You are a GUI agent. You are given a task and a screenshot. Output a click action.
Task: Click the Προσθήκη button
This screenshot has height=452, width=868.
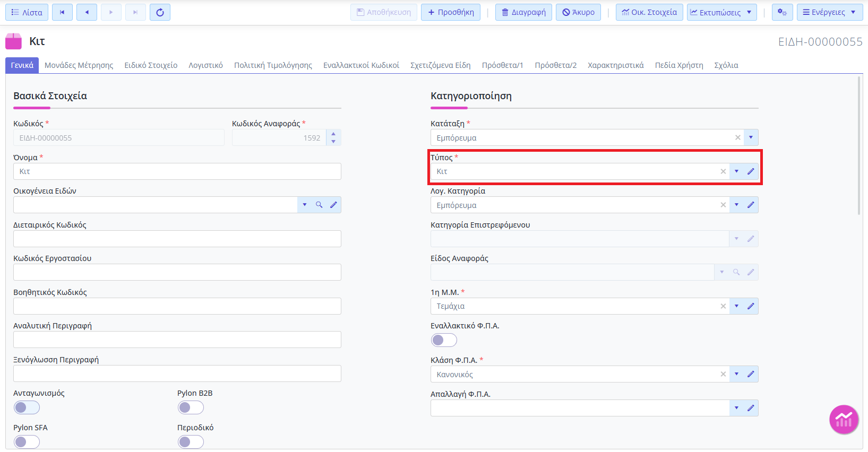tap(451, 12)
